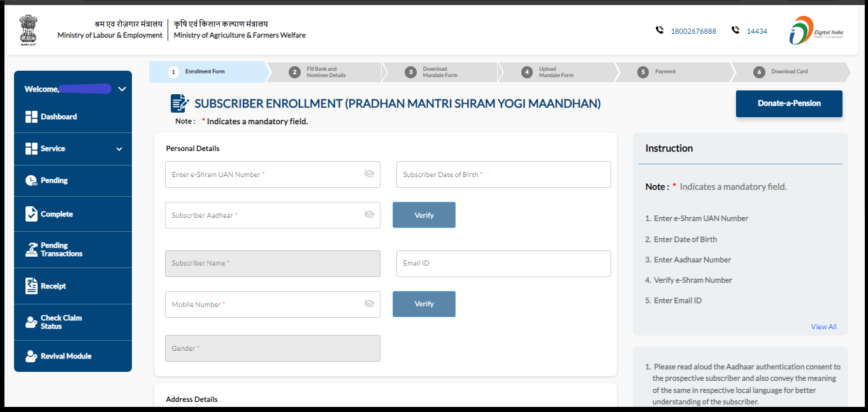Screen dimensions: 868x412
Task: Click phone icon beside 14434
Action: tap(735, 30)
